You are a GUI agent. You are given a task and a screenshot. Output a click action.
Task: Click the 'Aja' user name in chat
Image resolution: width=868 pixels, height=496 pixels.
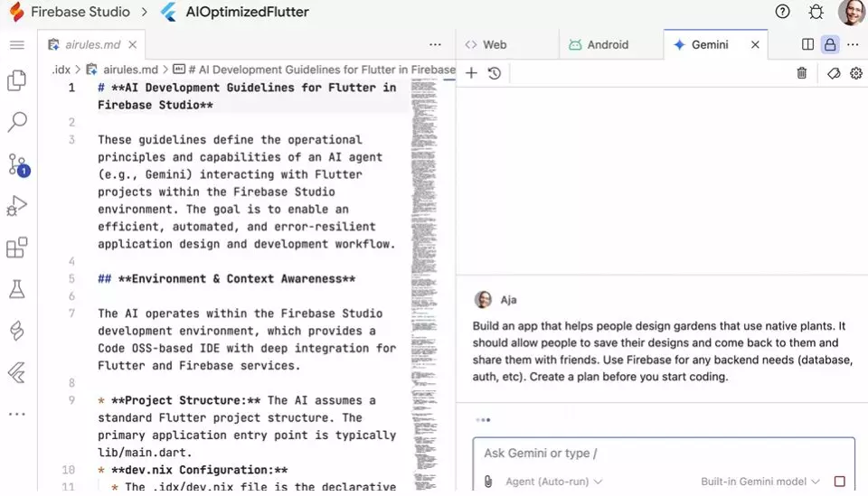tap(509, 300)
